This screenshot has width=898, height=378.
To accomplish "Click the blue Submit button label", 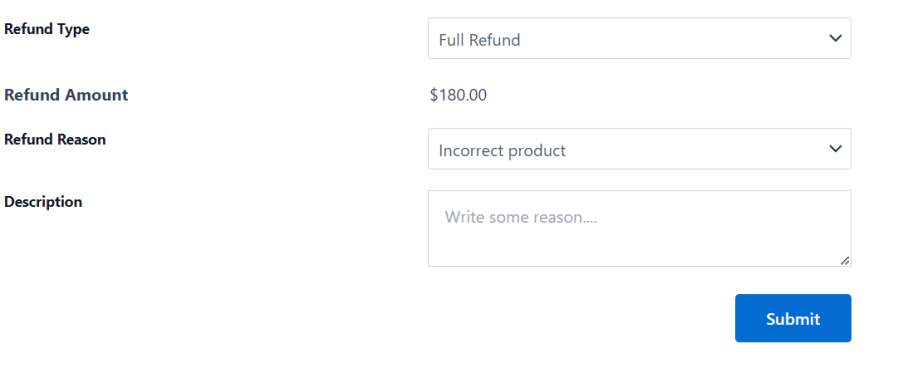I will (x=793, y=319).
